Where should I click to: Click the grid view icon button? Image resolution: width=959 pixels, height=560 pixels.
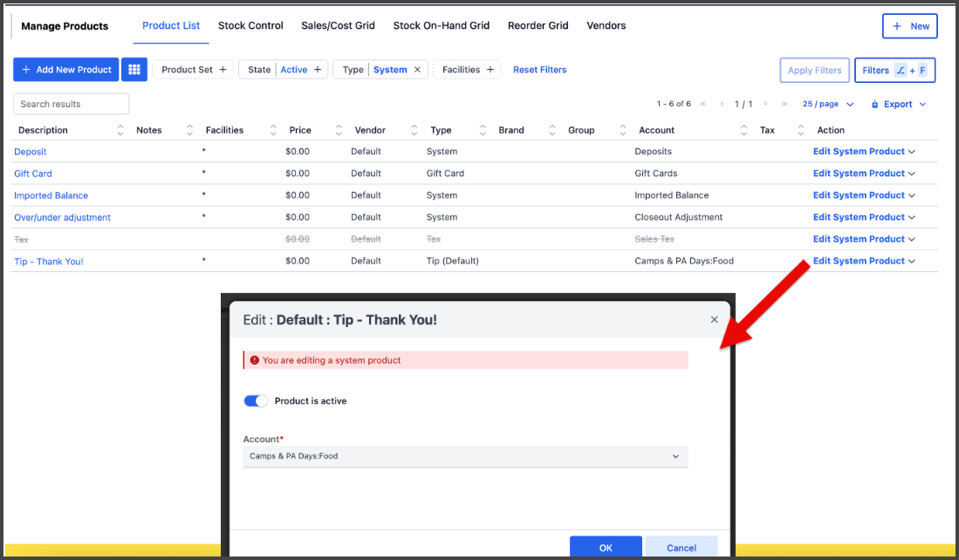pos(134,70)
